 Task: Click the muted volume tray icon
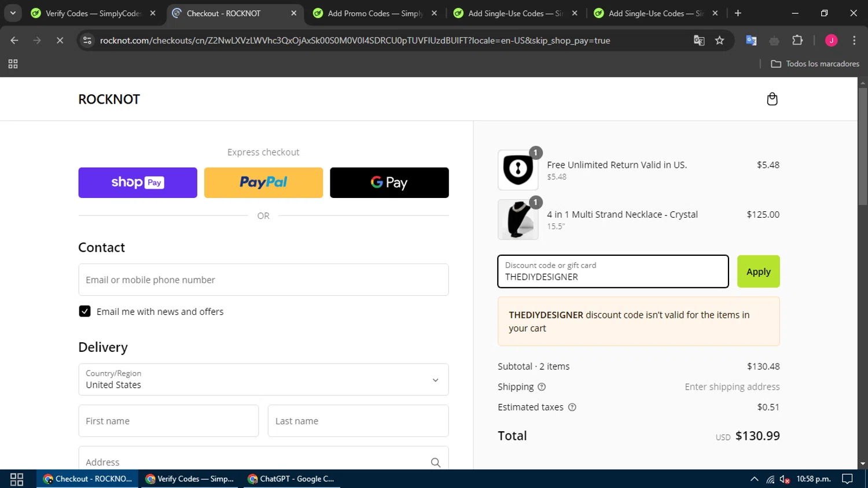pos(785,479)
